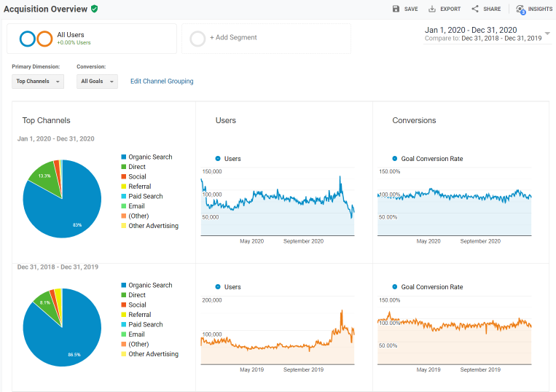Click the green verified shield icon

(95, 9)
